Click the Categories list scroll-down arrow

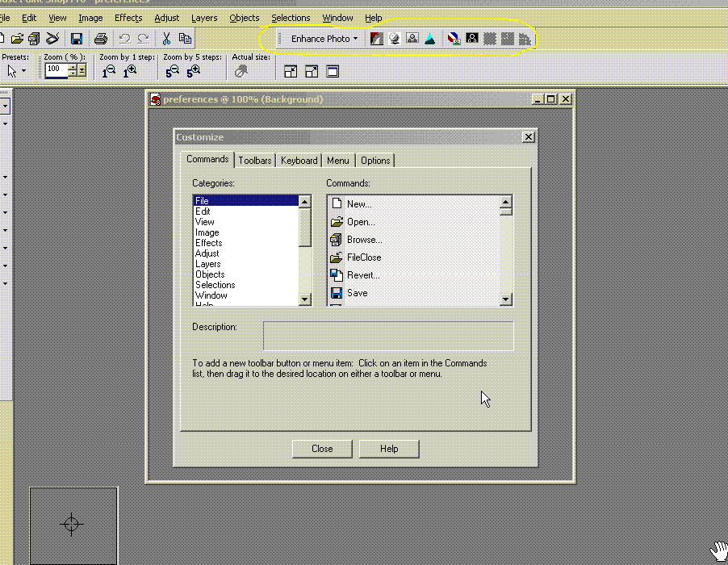304,299
